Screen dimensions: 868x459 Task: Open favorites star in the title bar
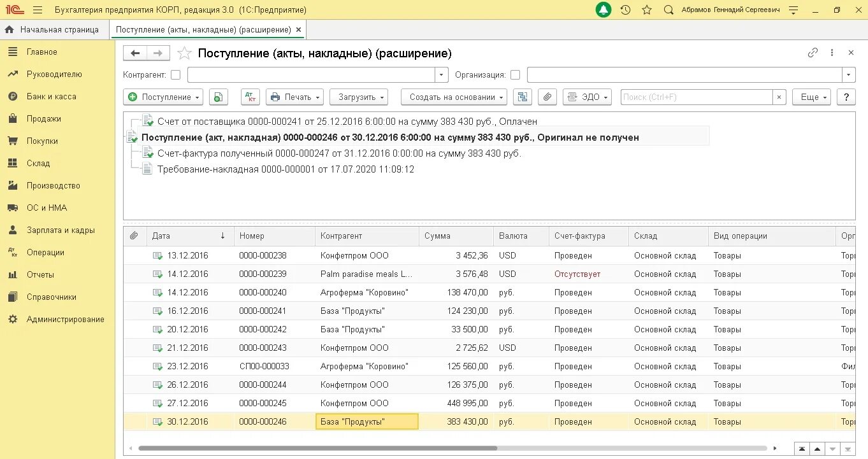647,10
